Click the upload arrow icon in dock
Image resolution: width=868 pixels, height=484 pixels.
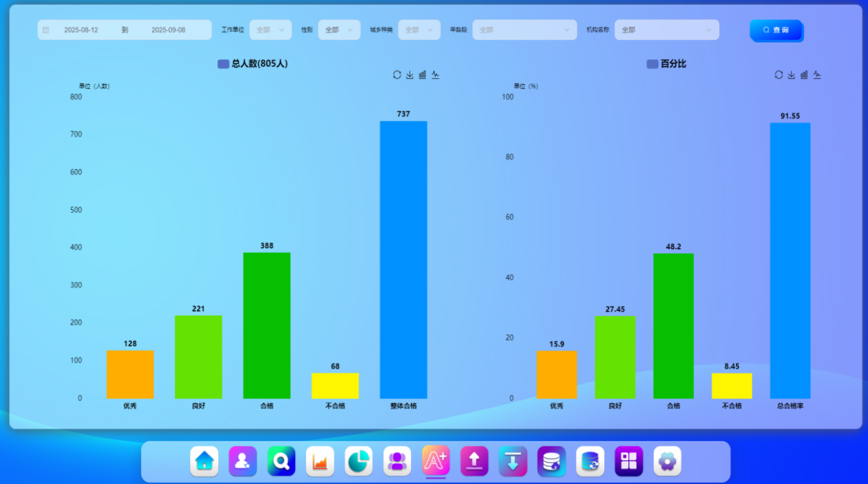click(x=474, y=461)
